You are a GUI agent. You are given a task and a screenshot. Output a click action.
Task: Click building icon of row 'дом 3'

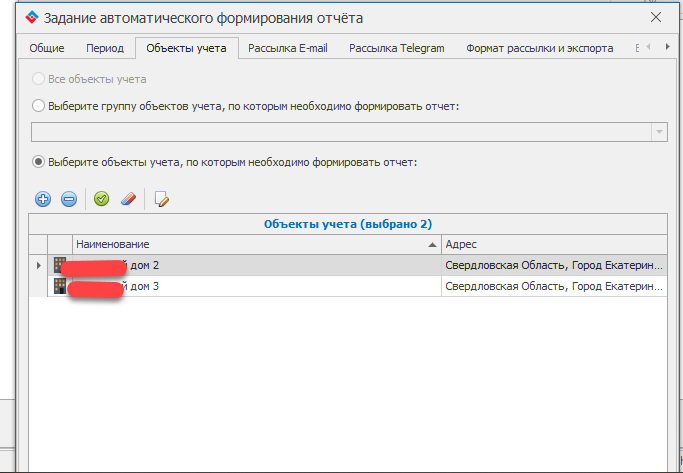tap(60, 287)
